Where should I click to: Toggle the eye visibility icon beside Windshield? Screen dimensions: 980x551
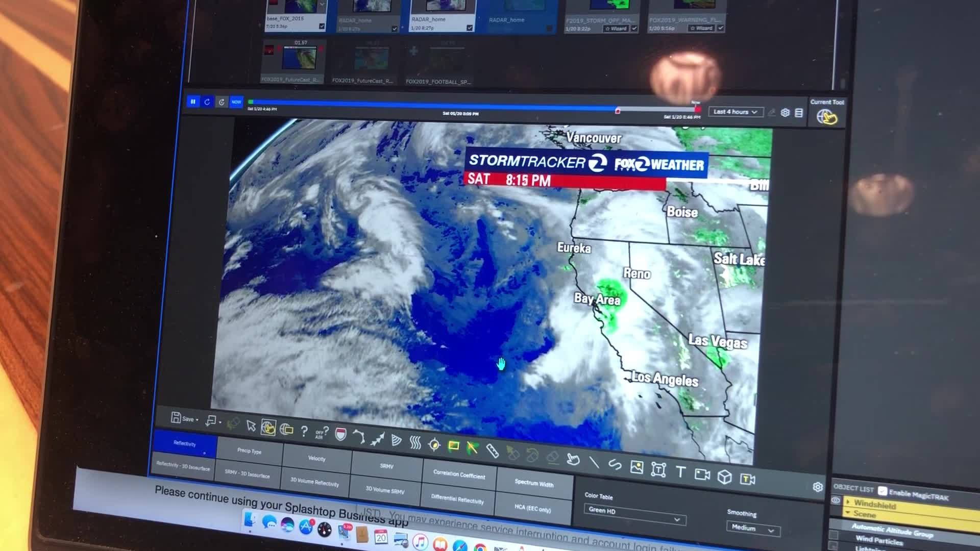[x=836, y=500]
